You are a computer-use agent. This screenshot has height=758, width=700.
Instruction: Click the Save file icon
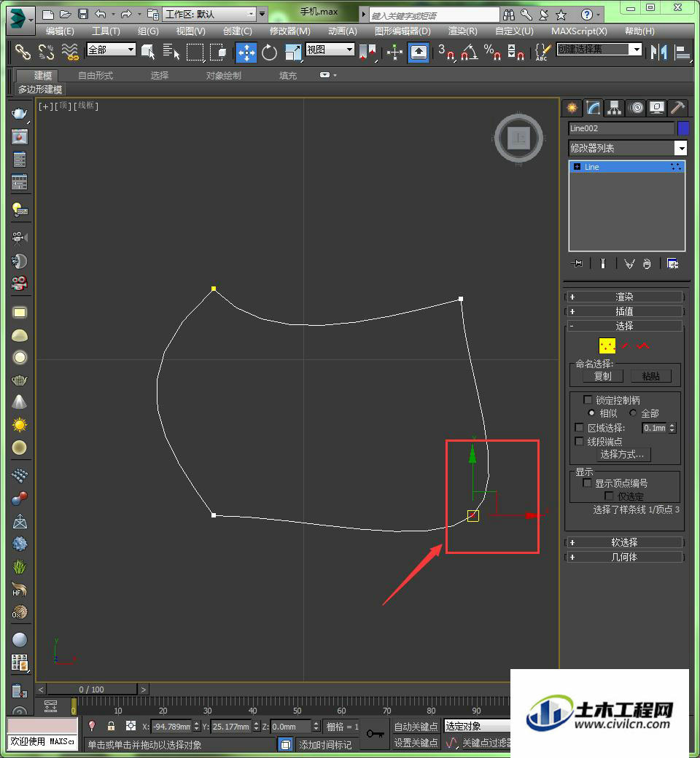pos(82,14)
